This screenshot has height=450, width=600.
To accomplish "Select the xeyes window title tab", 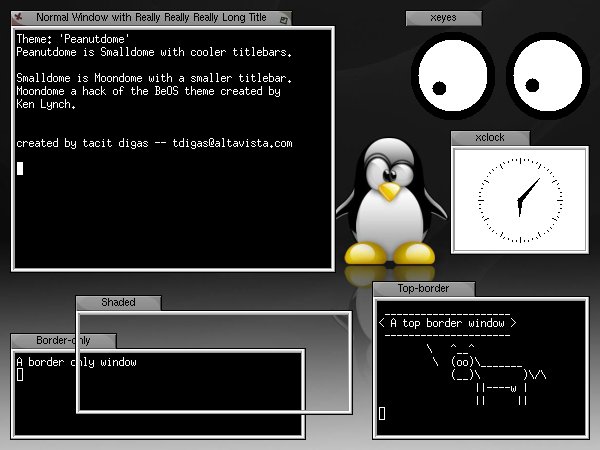I will 443,18.
